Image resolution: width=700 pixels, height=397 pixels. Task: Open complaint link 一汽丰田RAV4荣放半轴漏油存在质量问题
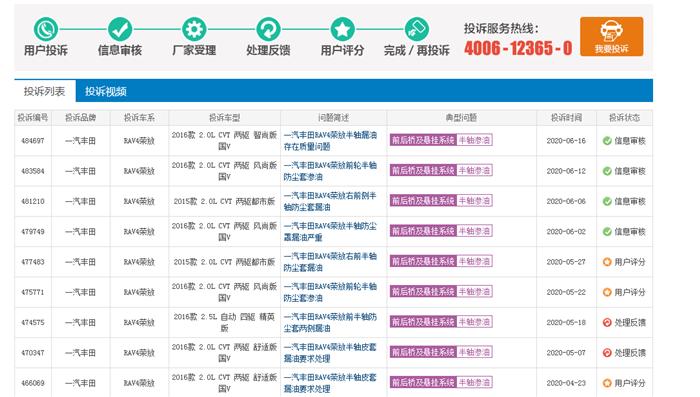(x=330, y=141)
